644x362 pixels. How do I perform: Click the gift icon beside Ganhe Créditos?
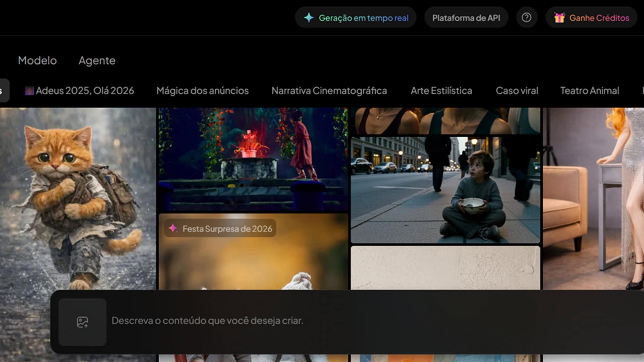(x=559, y=17)
